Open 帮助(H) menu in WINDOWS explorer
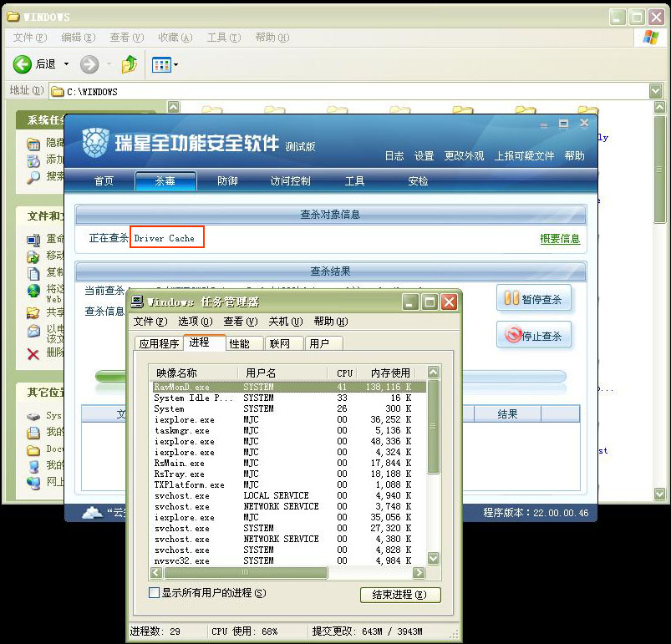The image size is (671, 644). pyautogui.click(x=272, y=38)
